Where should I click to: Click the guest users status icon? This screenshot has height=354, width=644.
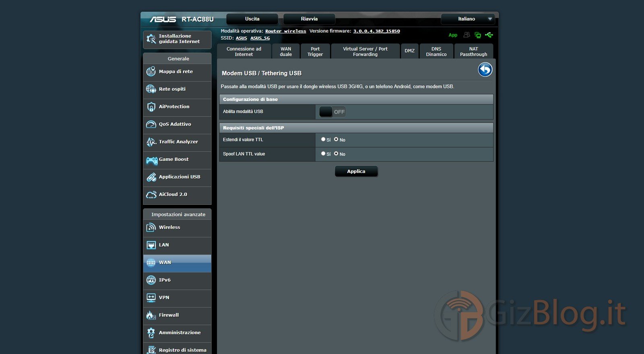(x=466, y=35)
